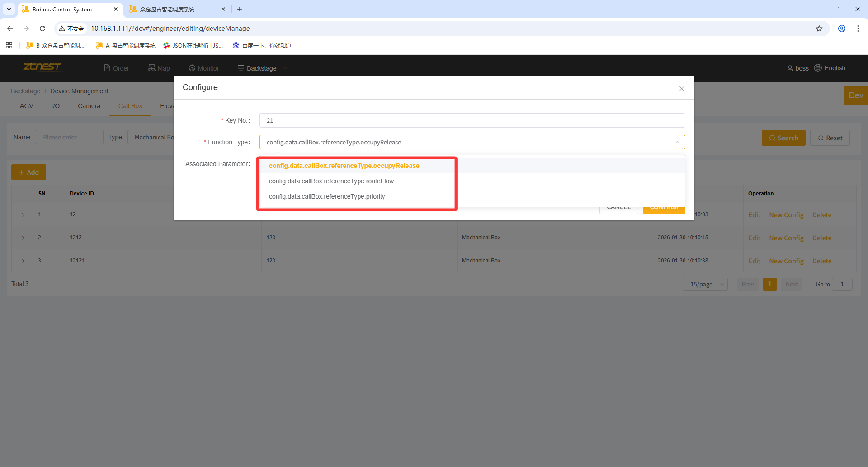This screenshot has height=467, width=868.
Task: Click the browser reload icon
Action: click(x=42, y=29)
